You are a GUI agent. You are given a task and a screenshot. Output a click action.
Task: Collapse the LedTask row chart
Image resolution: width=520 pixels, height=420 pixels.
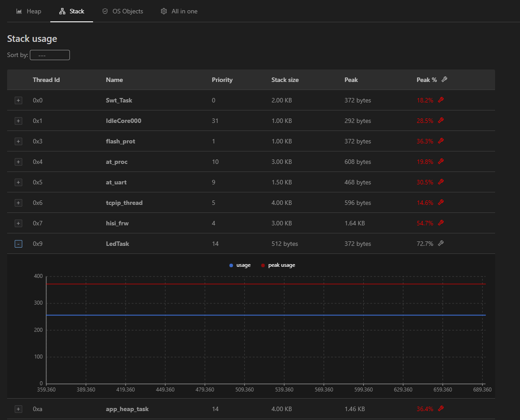tap(19, 244)
